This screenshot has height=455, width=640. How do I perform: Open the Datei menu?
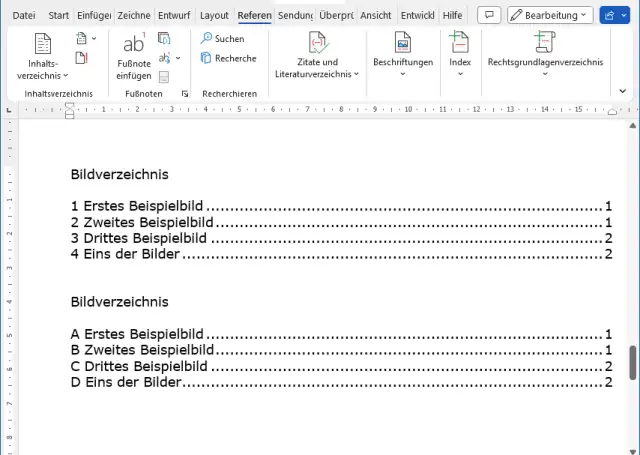(24, 16)
